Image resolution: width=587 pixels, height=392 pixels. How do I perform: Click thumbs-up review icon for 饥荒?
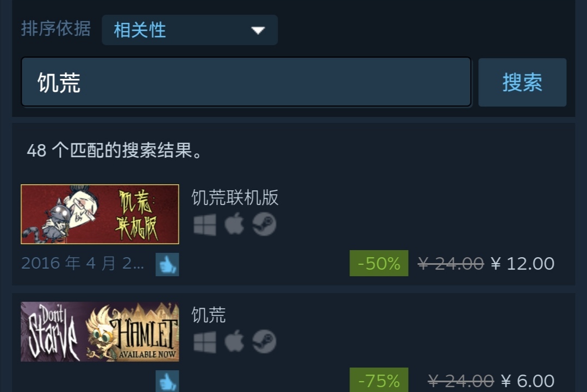click(167, 381)
